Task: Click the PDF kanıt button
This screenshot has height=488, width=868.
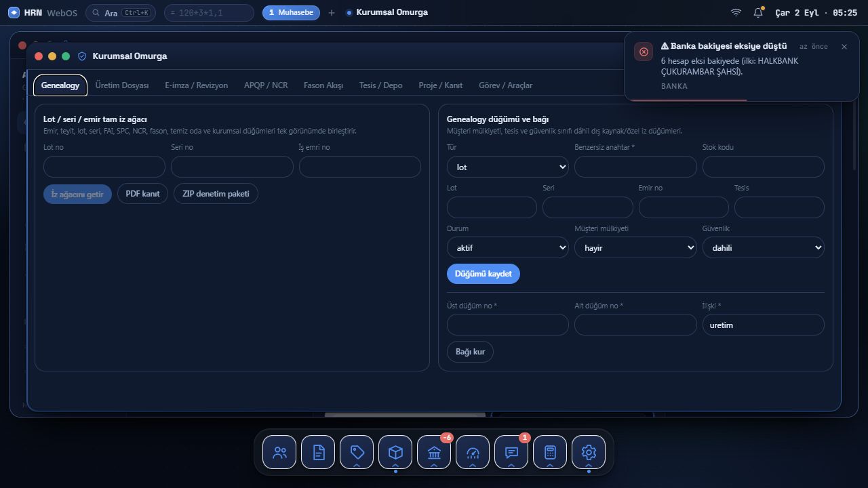Action: 142,194
